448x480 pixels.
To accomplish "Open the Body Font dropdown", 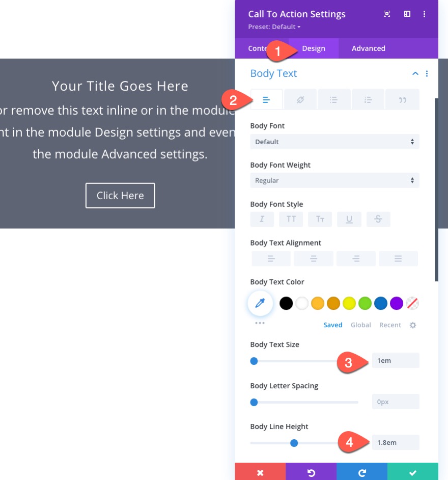I will point(334,142).
